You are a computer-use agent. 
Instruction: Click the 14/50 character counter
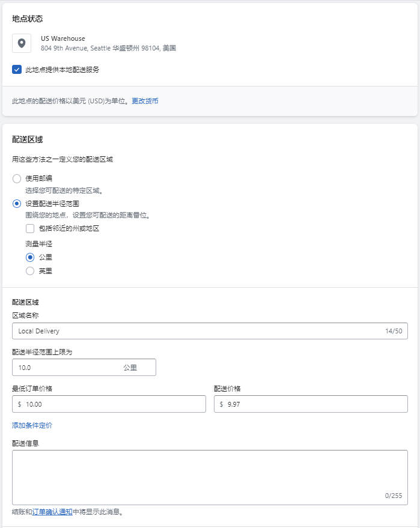pos(394,331)
